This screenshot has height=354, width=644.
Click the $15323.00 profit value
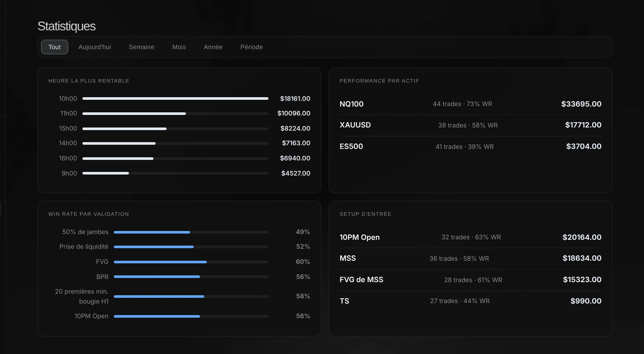(582, 280)
